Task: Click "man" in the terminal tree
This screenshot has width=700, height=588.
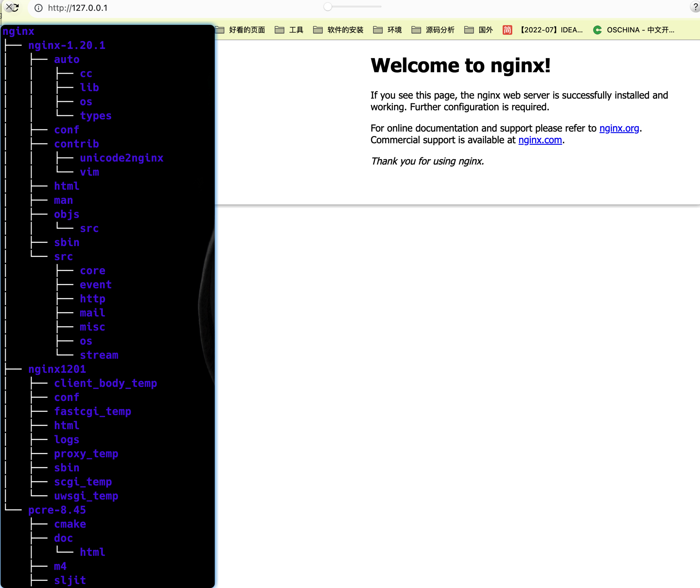Action: (x=63, y=200)
